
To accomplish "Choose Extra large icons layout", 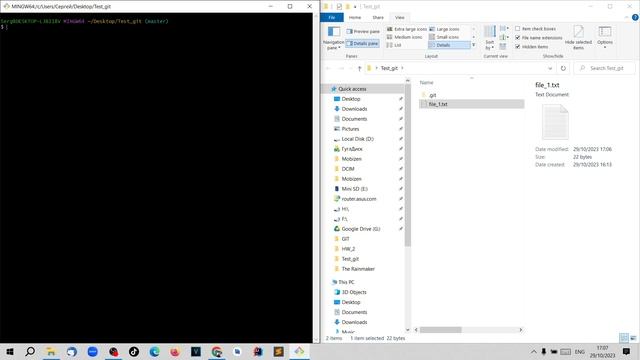I will coord(407,29).
